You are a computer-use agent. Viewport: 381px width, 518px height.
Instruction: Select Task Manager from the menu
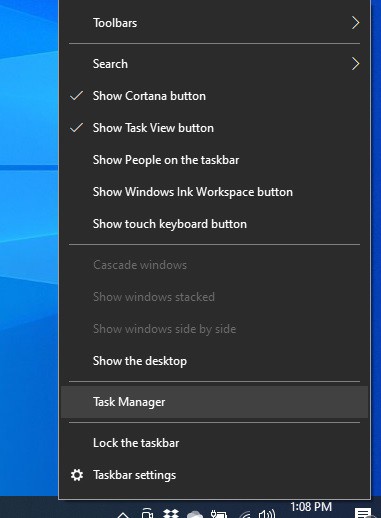214,402
